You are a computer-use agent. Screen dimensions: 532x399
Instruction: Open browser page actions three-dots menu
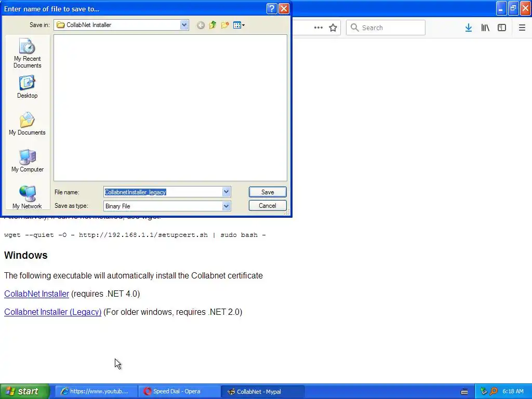pyautogui.click(x=318, y=28)
